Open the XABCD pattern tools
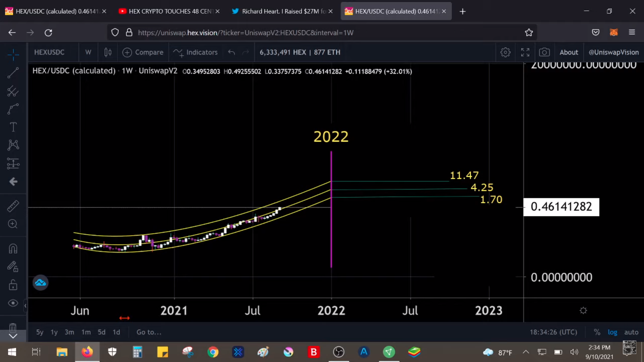The image size is (644, 362). tap(13, 145)
